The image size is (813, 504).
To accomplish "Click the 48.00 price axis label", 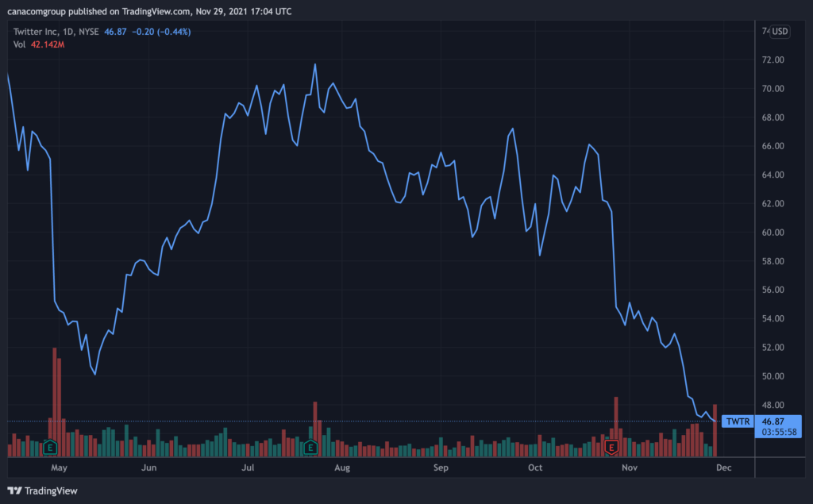I will click(773, 405).
